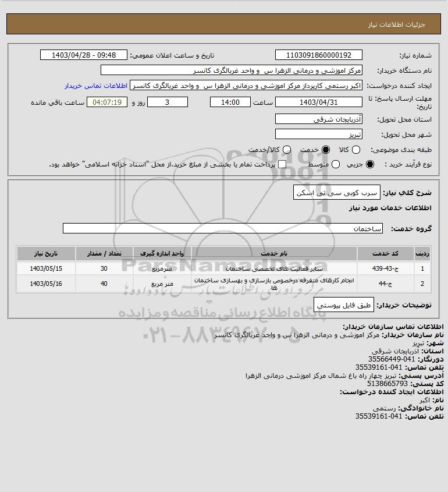Click the request creator field اکبر رستمی
Viewport: 448px width, 492px height.
pos(246,86)
